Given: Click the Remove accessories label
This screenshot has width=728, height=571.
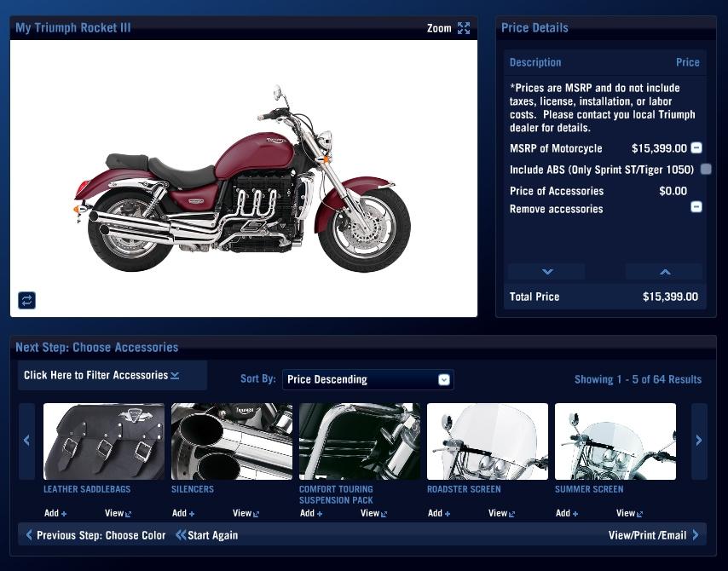Looking at the screenshot, I should [556, 209].
